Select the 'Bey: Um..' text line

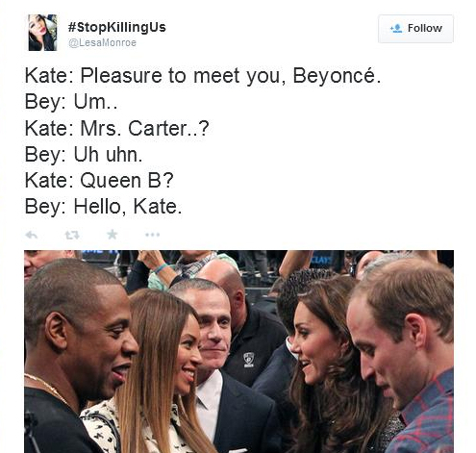pos(71,102)
